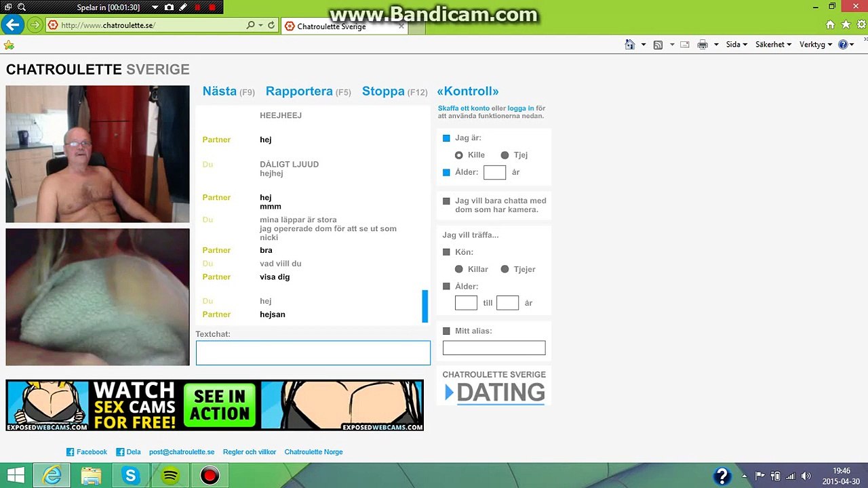This screenshot has height=488, width=868.
Task: Pause recording with the first red Bandicam button
Action: [198, 7]
